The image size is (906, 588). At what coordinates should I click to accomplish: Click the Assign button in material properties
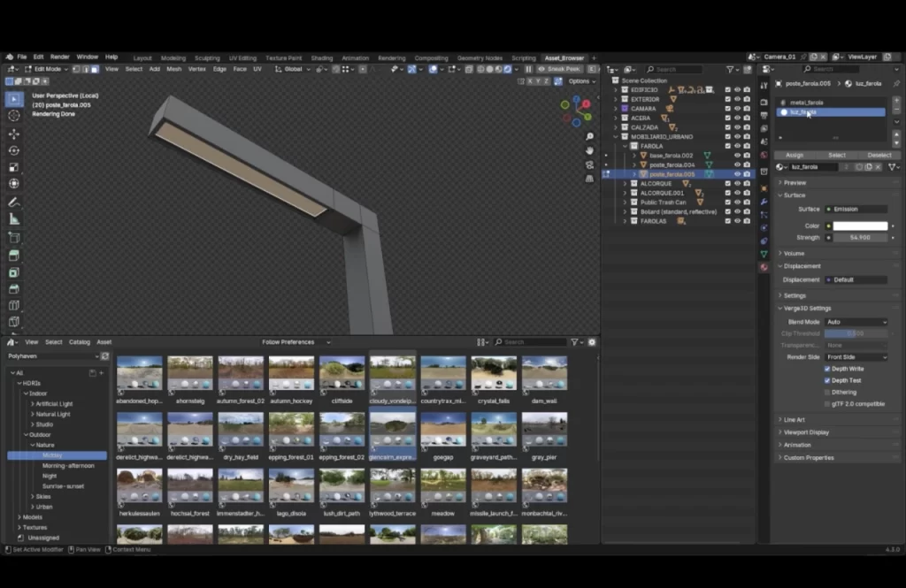794,154
